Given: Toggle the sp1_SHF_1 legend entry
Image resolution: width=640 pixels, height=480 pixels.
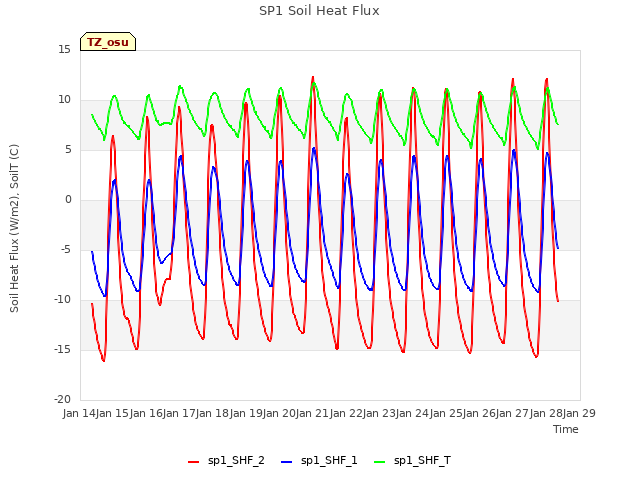Looking at the screenshot, I should point(319,460).
